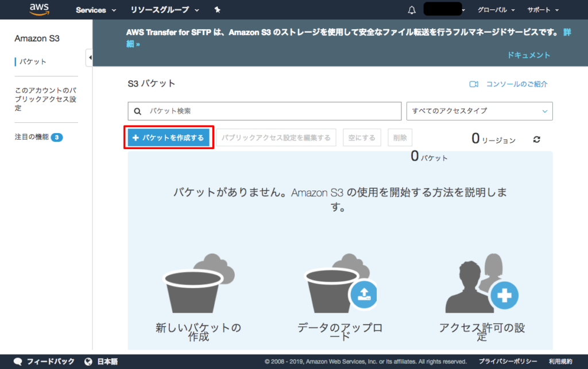The image size is (588, 369).
Task: Click the 新しいバケットの作成 caption
Action: [198, 332]
